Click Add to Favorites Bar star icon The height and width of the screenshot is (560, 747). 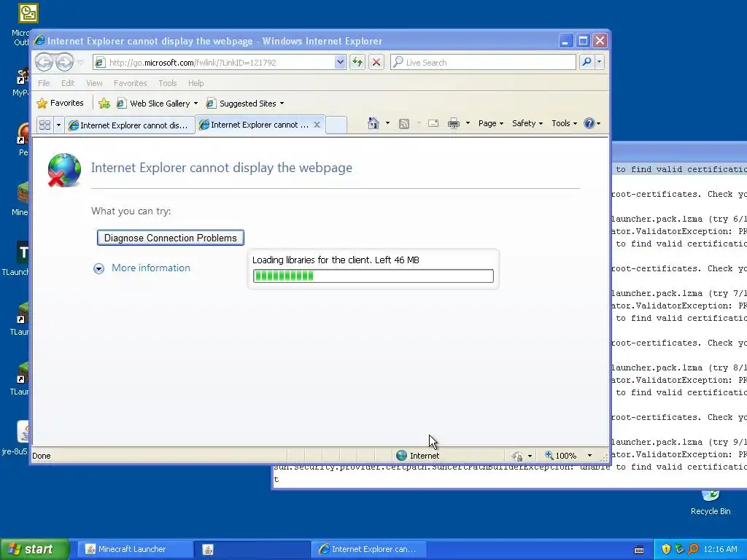click(x=104, y=104)
